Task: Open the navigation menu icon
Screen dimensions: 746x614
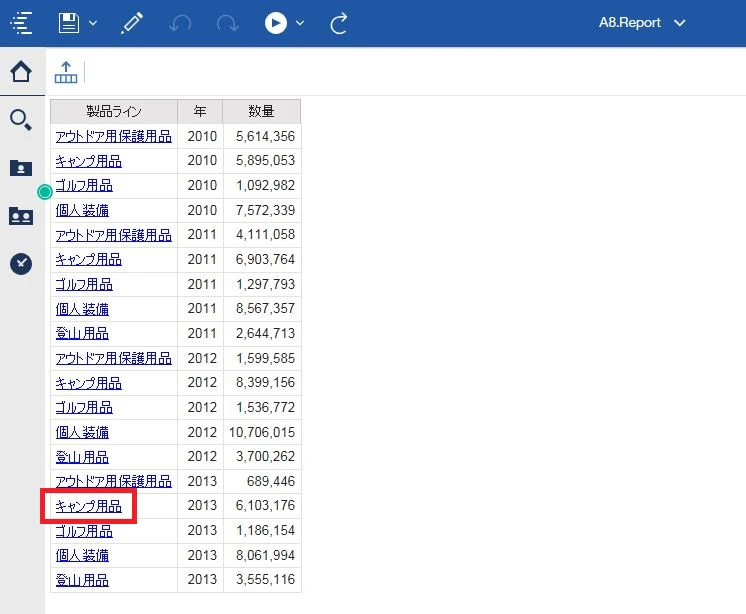Action: (x=21, y=23)
